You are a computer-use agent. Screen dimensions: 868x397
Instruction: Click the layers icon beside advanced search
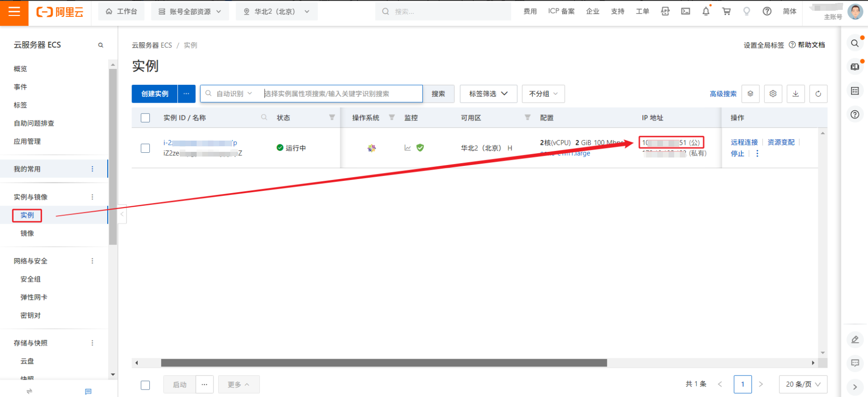pos(750,94)
